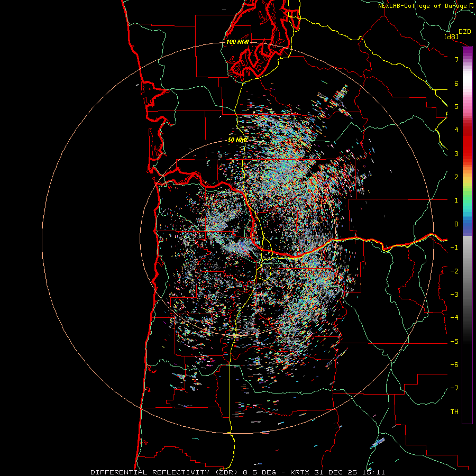Image resolution: width=476 pixels, height=476 pixels.
Task: Click the [dB] units label
Action: coord(451,36)
